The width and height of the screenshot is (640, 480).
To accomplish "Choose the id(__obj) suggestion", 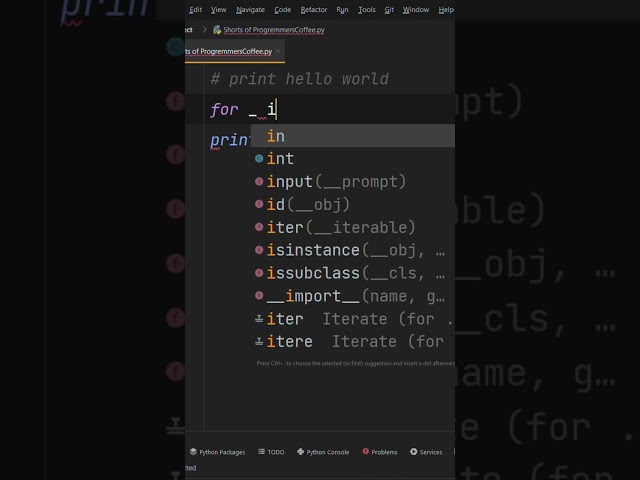I will click(353, 204).
